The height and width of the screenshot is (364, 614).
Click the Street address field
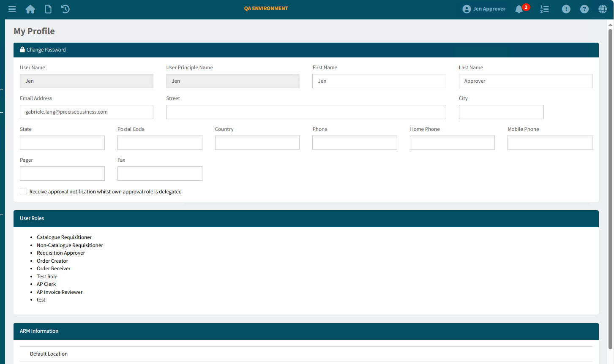tap(306, 112)
